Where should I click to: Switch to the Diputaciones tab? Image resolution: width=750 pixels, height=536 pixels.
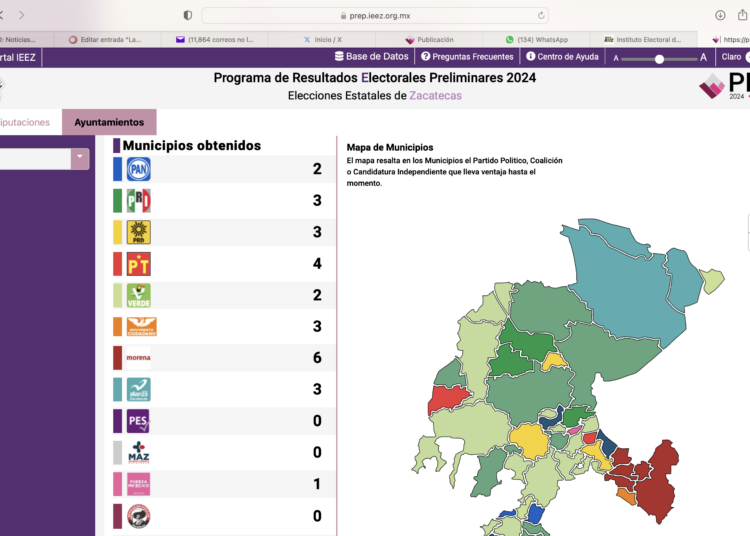click(24, 122)
